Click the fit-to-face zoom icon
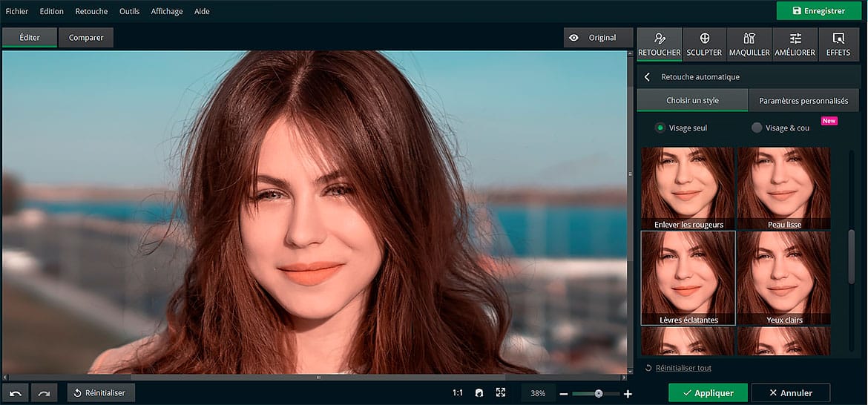The width and height of the screenshot is (868, 405). 479,393
